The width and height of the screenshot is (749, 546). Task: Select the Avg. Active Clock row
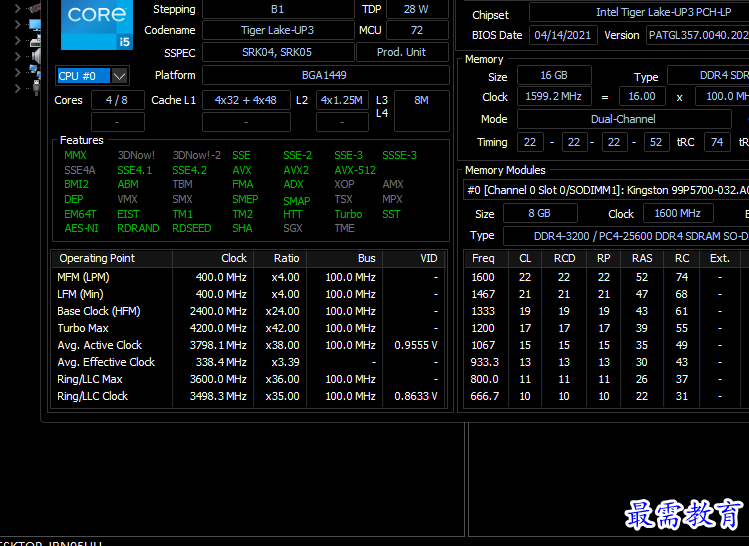248,345
